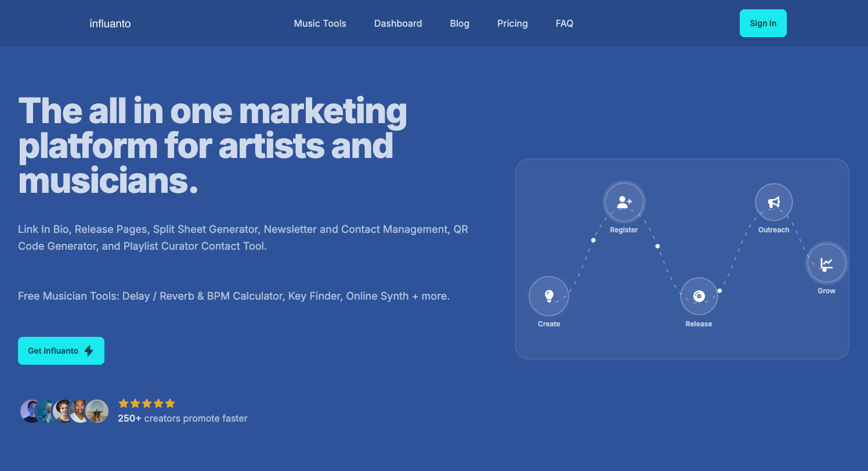This screenshot has height=471, width=868.
Task: Click the lightning bolt icon on Get Influanto
Action: 89,351
